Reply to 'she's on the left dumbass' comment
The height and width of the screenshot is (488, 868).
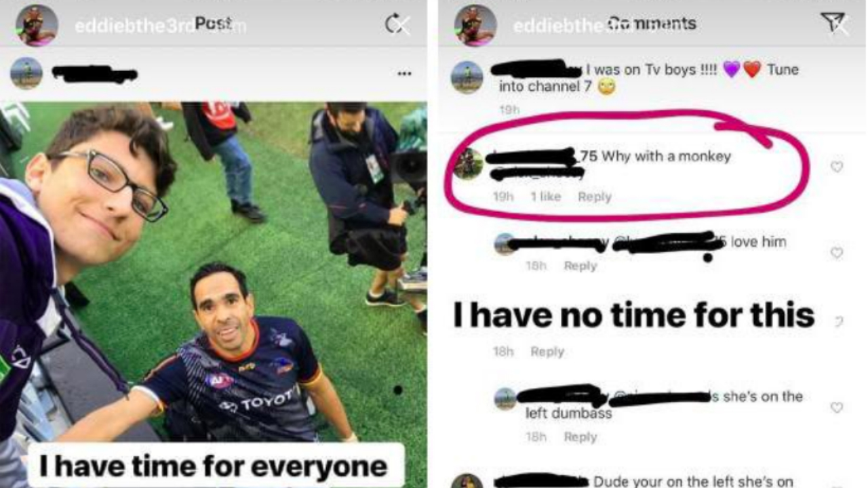pos(580,437)
